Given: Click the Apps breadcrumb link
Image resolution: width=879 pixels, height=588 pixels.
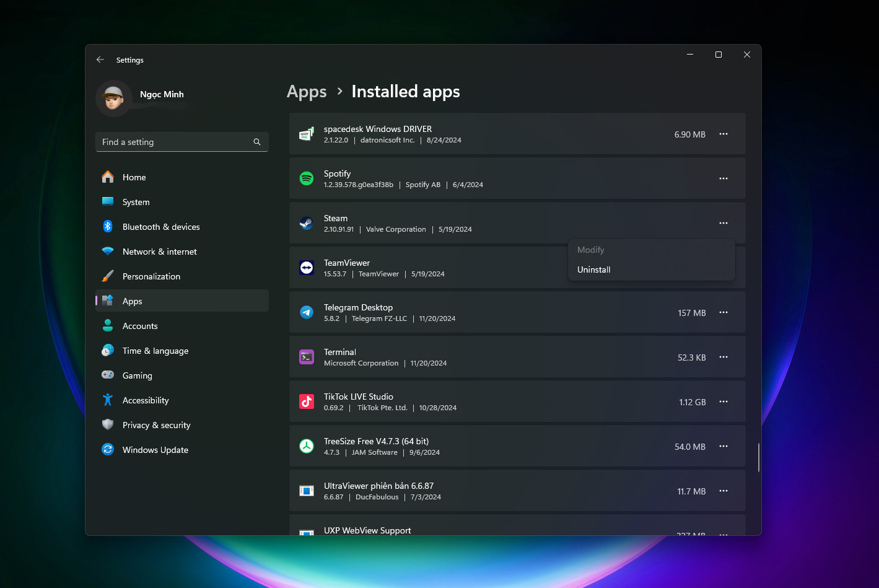Looking at the screenshot, I should click(307, 92).
